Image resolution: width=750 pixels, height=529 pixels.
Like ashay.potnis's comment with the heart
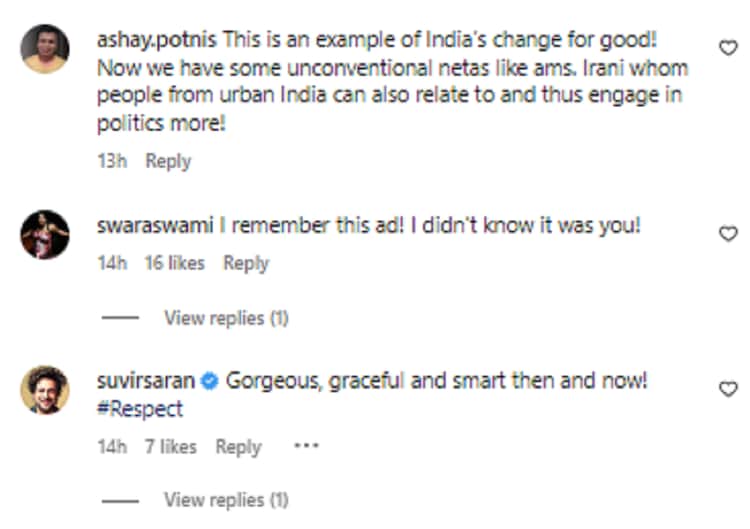[728, 47]
